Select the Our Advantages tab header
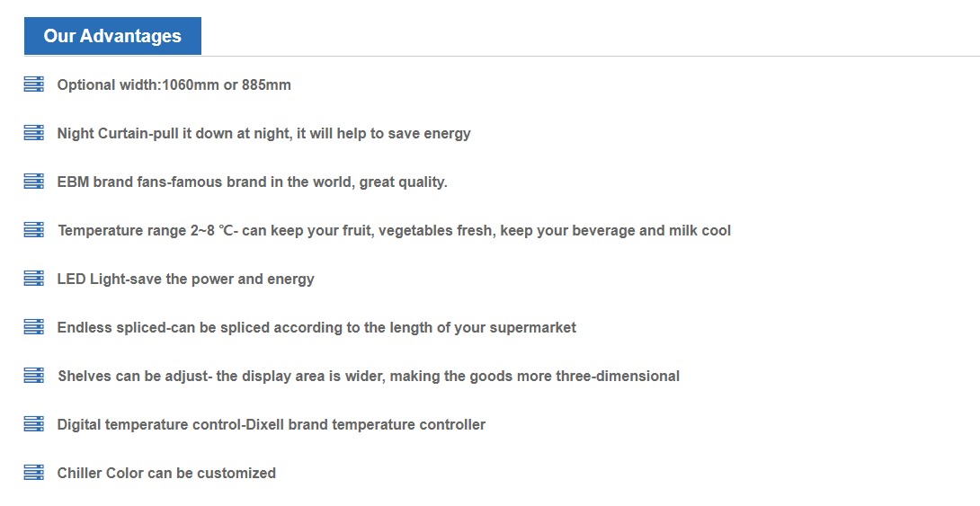 pyautogui.click(x=112, y=36)
